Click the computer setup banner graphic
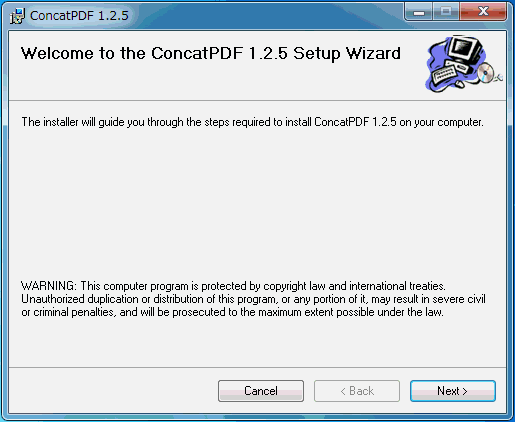 pos(464,64)
